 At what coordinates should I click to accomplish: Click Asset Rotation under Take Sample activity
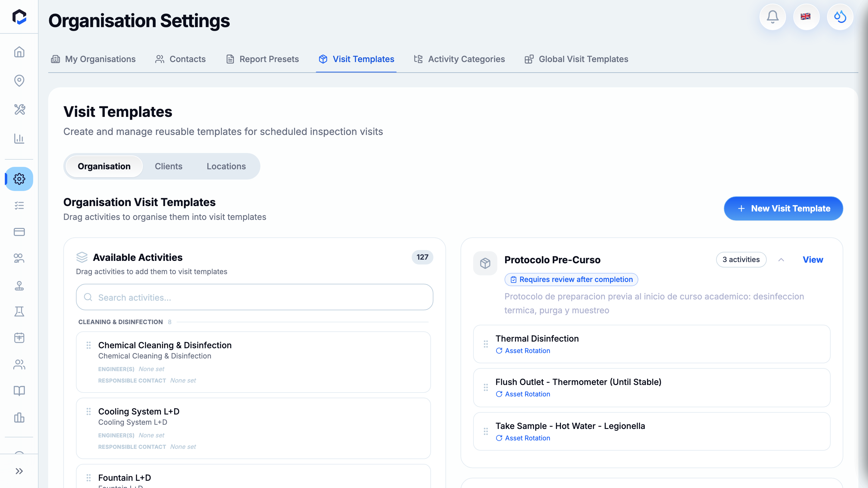pyautogui.click(x=523, y=438)
